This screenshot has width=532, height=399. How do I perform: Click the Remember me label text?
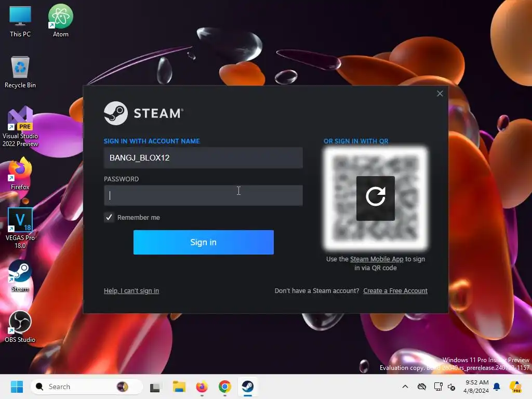point(138,218)
